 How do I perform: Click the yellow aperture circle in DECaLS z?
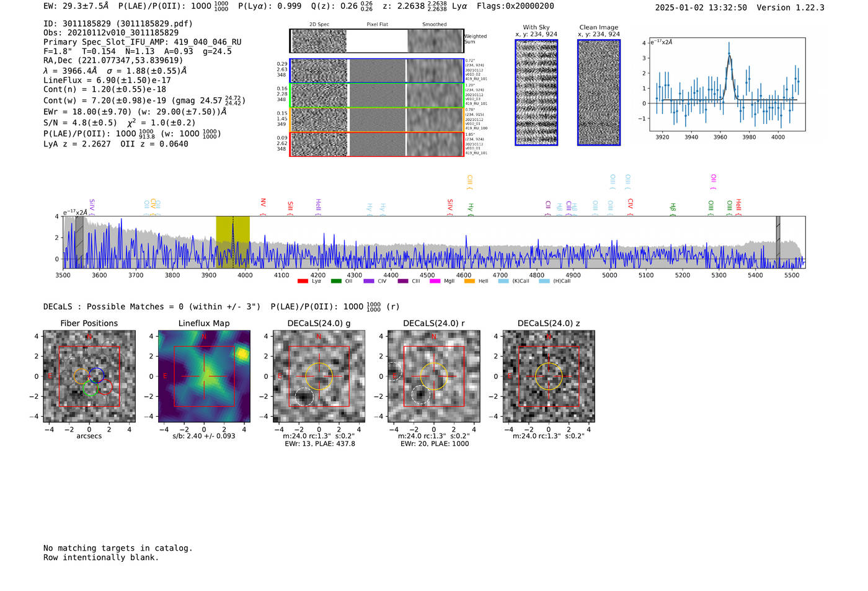549,376
